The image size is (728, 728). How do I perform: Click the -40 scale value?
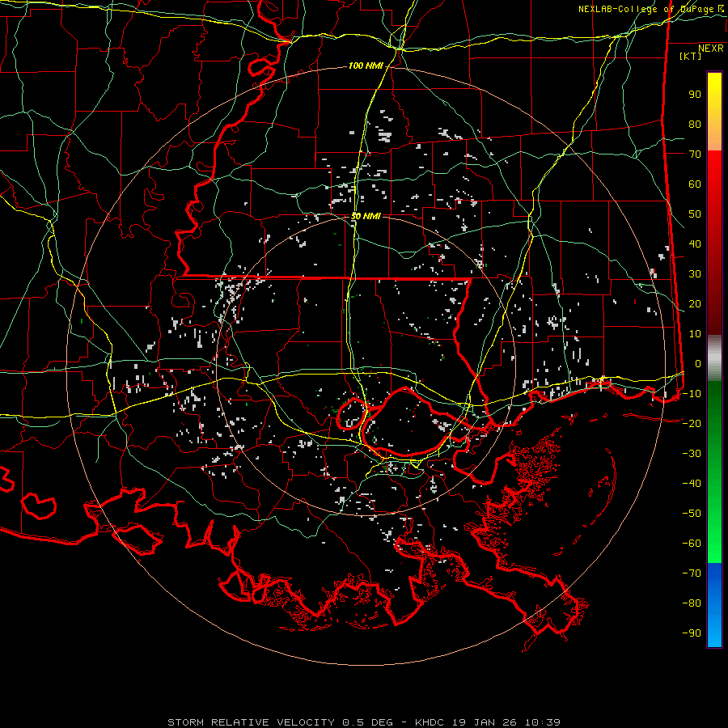point(692,484)
